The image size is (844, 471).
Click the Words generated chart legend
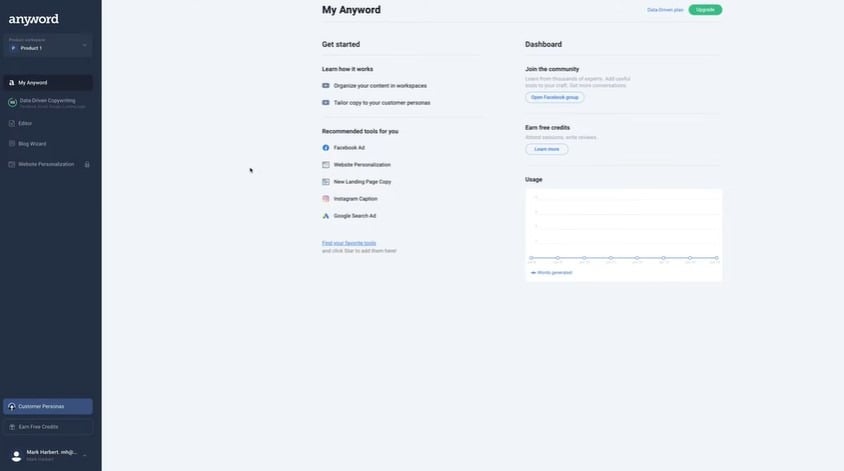coord(551,273)
